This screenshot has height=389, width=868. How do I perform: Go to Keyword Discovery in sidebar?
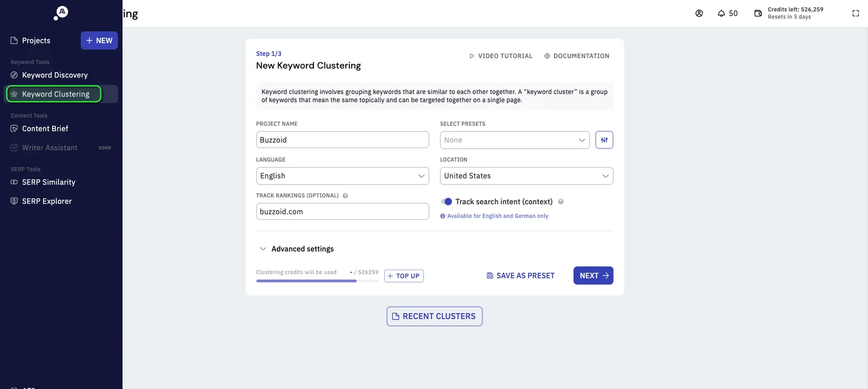pyautogui.click(x=55, y=75)
